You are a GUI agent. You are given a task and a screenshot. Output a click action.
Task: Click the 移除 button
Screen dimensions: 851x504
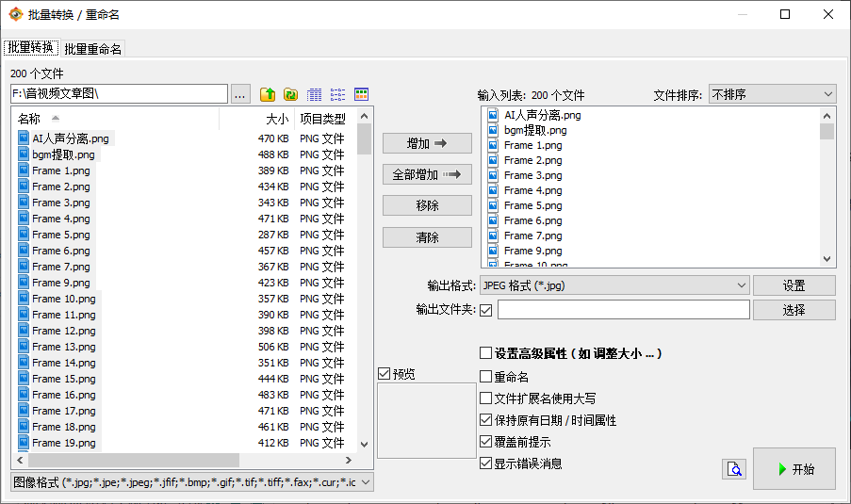(x=427, y=205)
